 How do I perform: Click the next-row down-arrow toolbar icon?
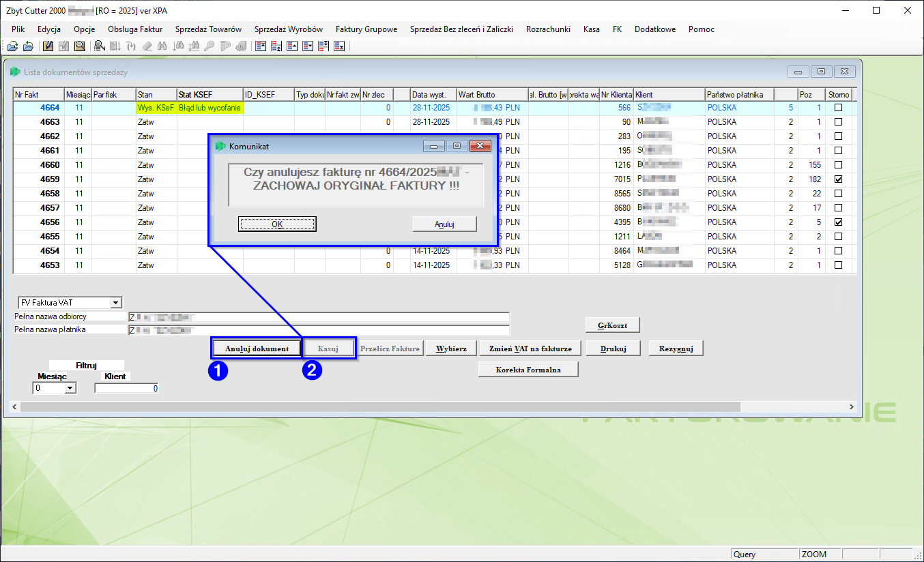[x=308, y=46]
